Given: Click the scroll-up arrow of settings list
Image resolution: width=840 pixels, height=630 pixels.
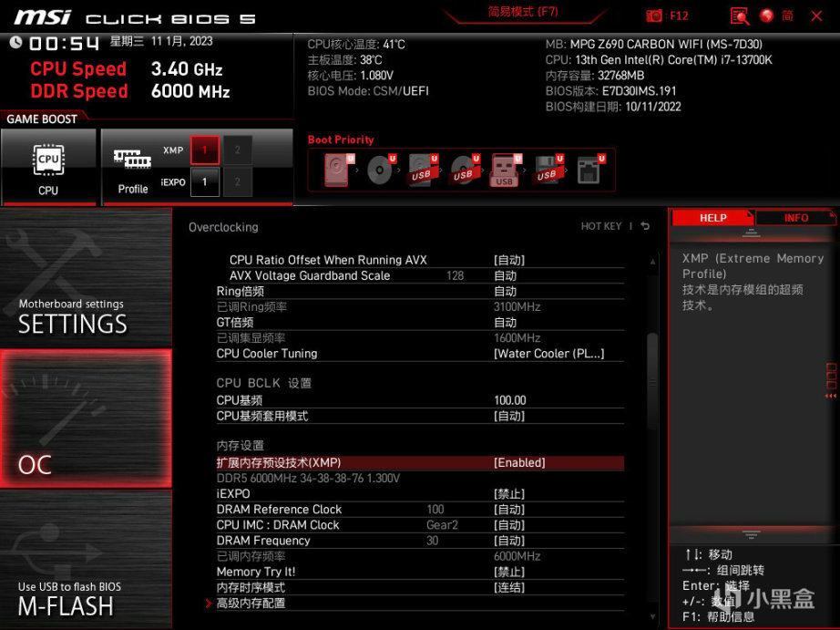Looking at the screenshot, I should [652, 262].
